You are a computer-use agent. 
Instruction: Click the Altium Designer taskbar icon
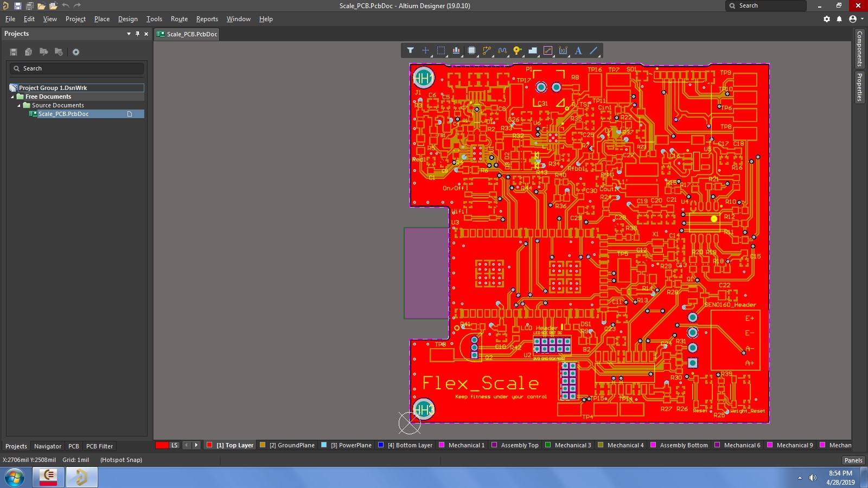point(81,478)
